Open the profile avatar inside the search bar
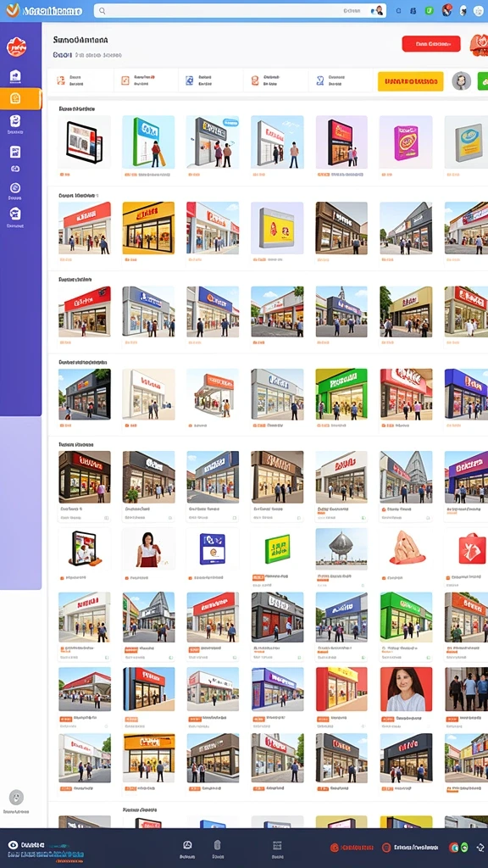Viewport: 488px width, 868px height. 379,10
